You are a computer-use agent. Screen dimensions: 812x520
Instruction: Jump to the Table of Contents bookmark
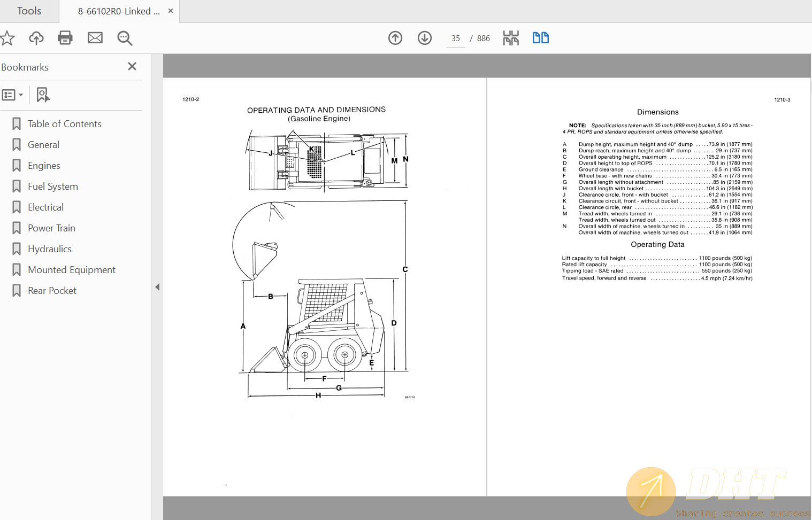(64, 123)
